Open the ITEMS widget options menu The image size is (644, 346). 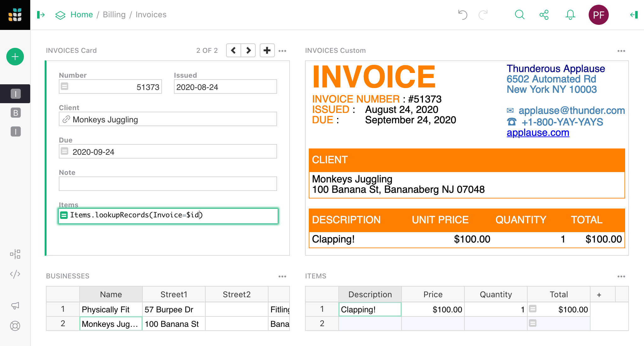coord(621,276)
